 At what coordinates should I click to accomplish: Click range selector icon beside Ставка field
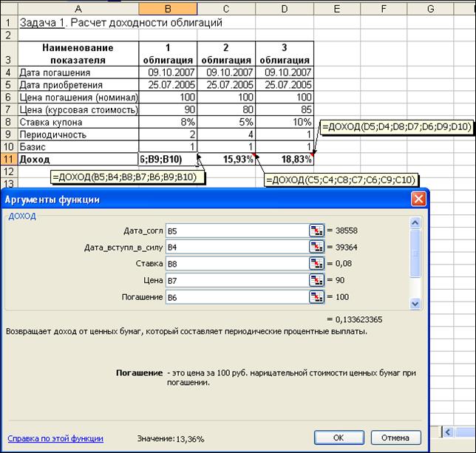tap(317, 263)
